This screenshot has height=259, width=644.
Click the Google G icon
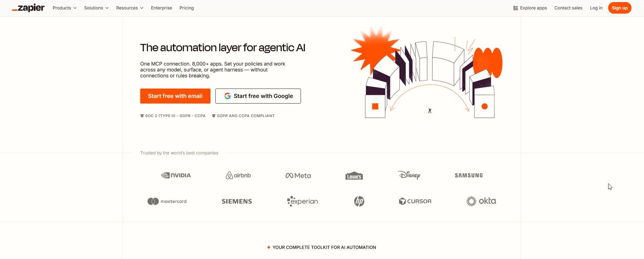228,96
